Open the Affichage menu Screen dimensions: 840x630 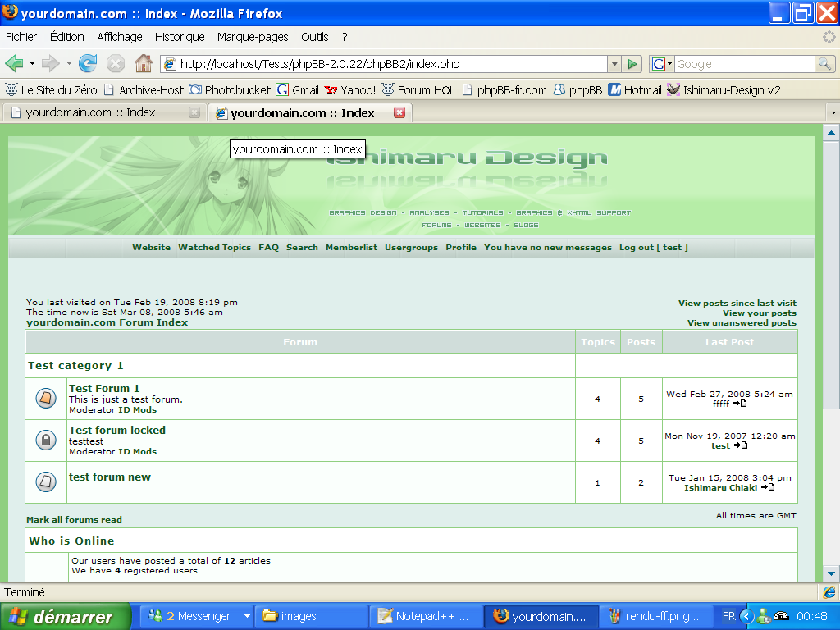tap(120, 37)
